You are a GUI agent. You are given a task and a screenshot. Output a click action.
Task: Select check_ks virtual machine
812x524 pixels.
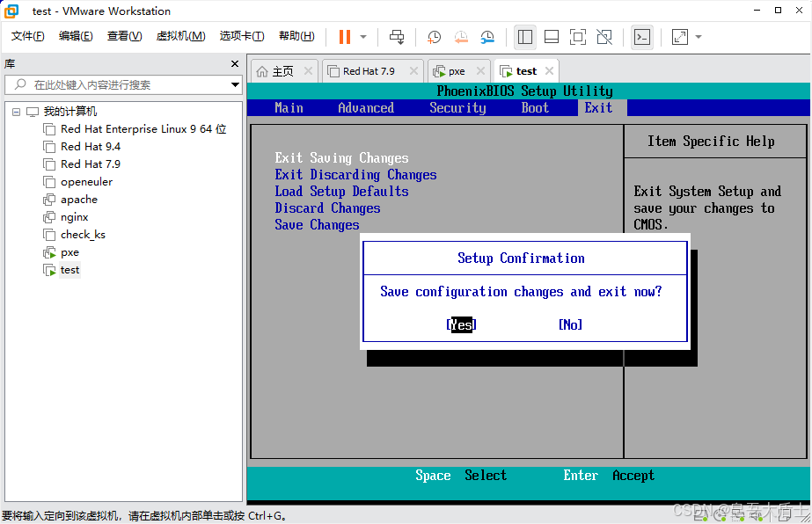(83, 235)
